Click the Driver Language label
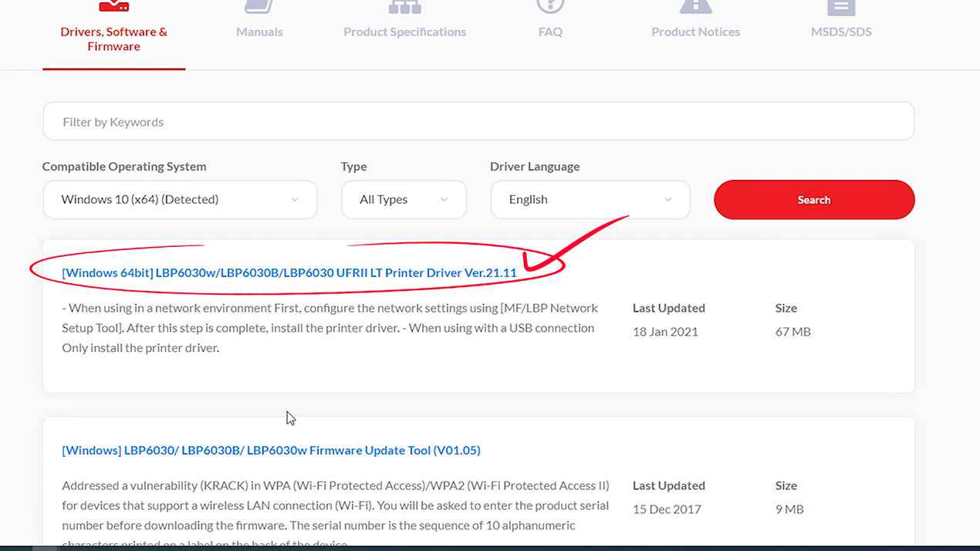Screen dimensions: 980x551 tap(535, 166)
